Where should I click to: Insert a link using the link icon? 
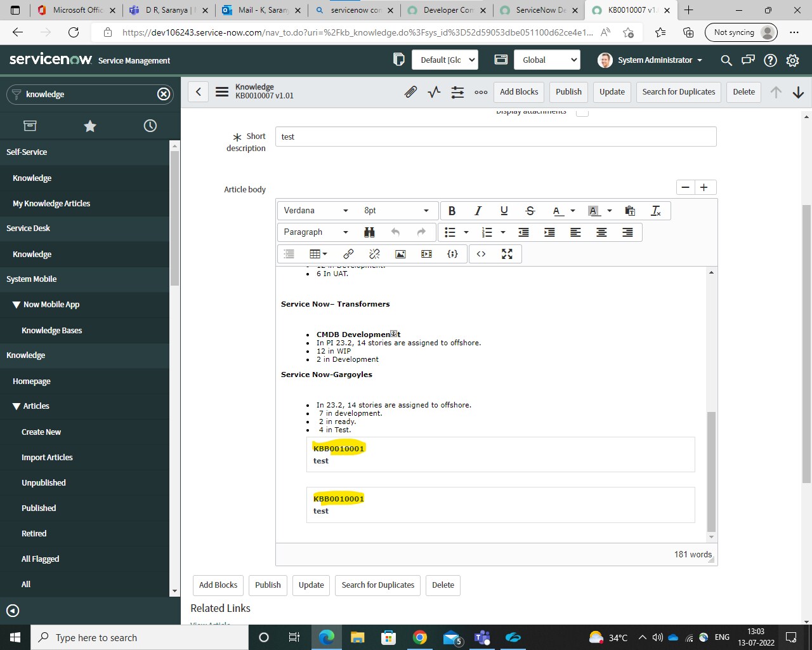point(348,253)
